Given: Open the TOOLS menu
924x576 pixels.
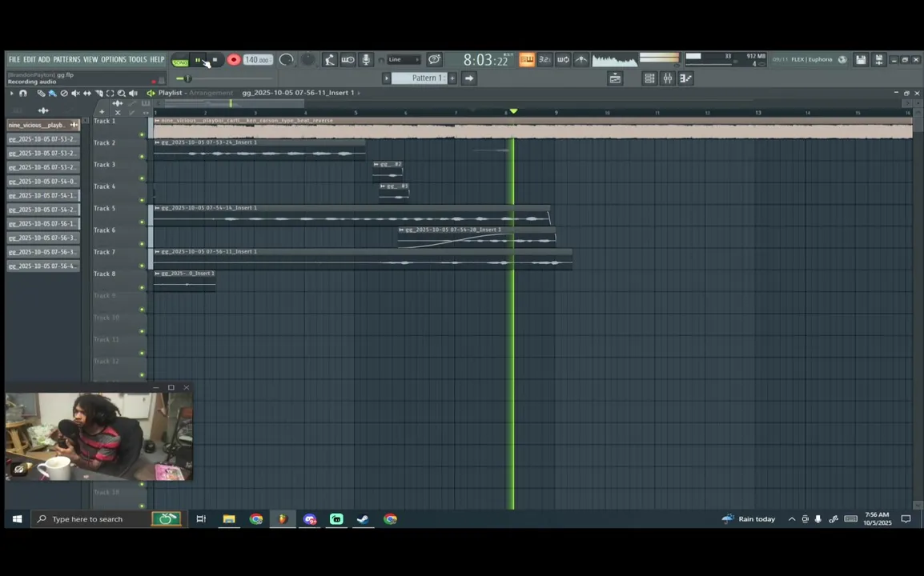Looking at the screenshot, I should pyautogui.click(x=138, y=59).
